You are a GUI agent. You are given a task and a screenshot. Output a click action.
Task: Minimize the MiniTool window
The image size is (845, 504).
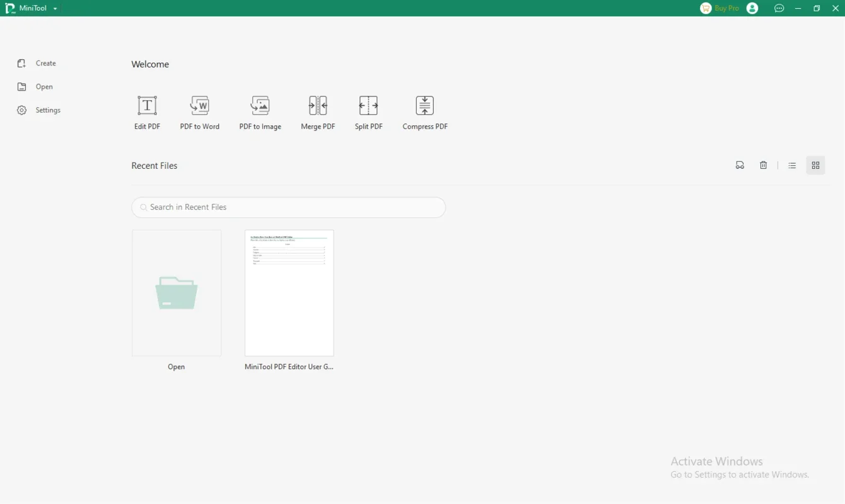[x=798, y=8]
